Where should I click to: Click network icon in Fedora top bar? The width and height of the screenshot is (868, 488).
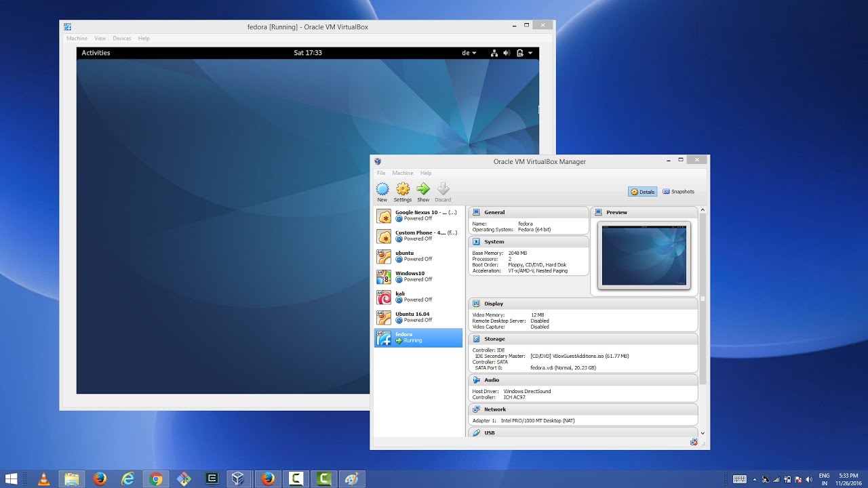click(x=494, y=53)
